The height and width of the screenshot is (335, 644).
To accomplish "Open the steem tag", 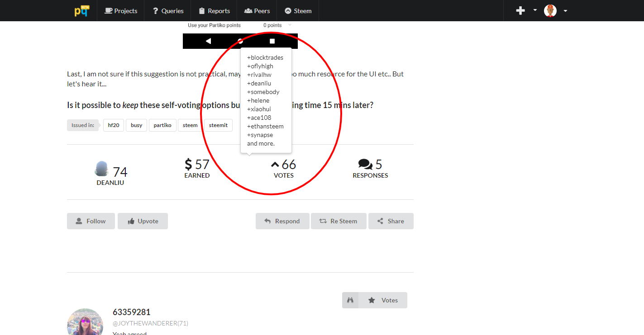I will tap(190, 125).
